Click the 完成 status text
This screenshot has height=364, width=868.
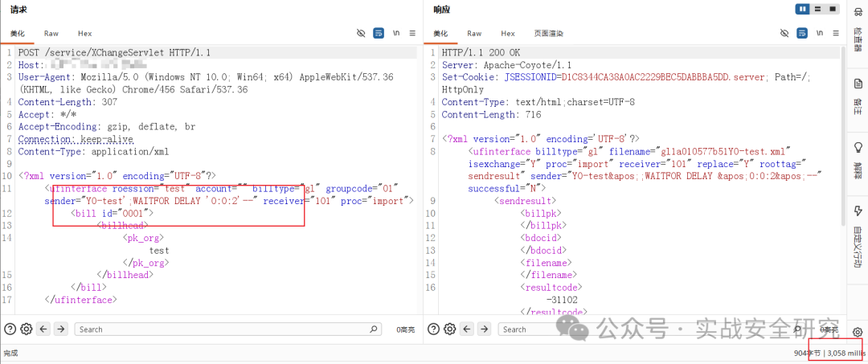point(10,353)
